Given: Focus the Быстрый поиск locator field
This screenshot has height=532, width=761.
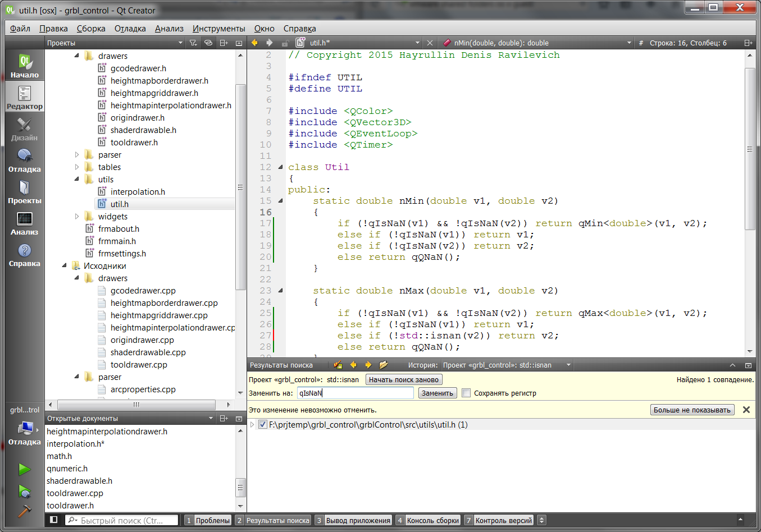Looking at the screenshot, I should [122, 520].
